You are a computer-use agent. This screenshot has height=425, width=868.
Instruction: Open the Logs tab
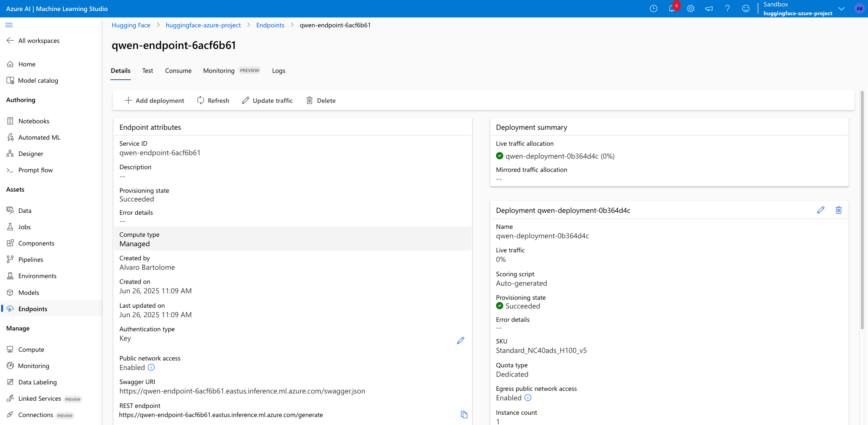278,71
